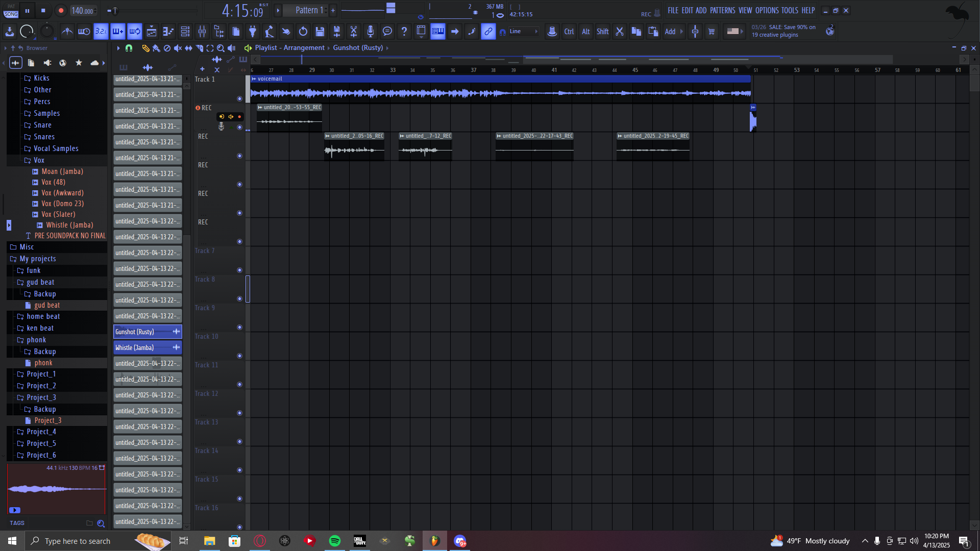
Task: Toggle mute switch on Track 7
Action: point(239,270)
